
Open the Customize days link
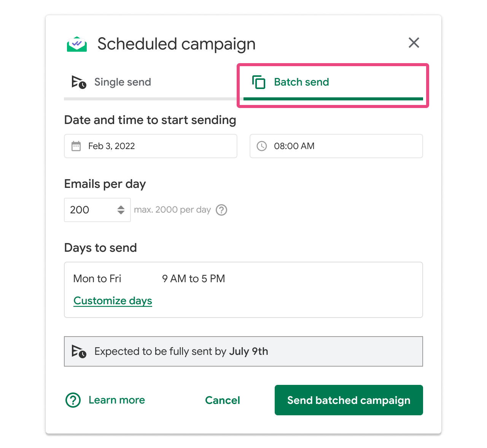click(113, 301)
